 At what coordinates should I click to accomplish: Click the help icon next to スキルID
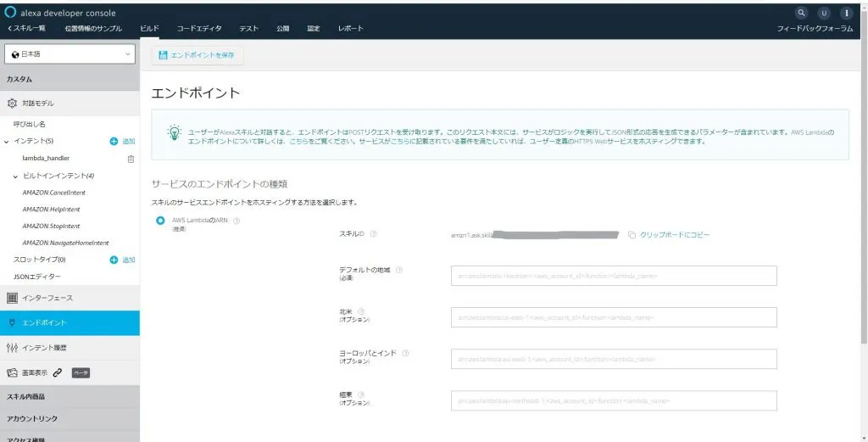click(x=373, y=234)
